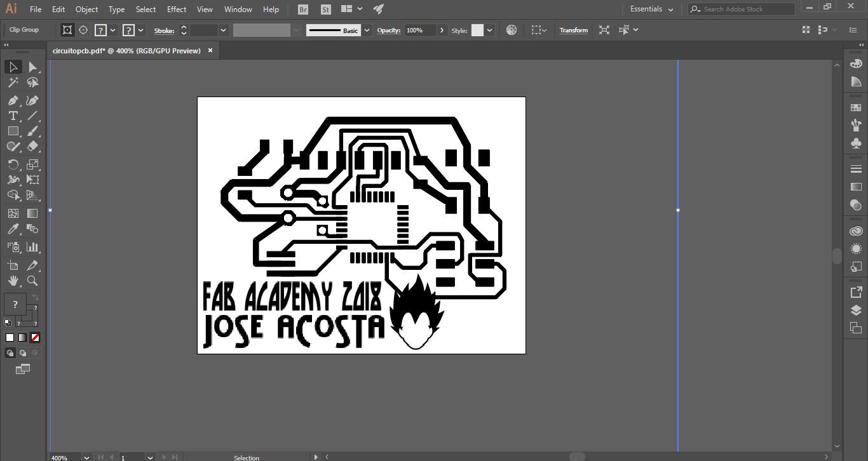Choose the Free Transform tool
The image size is (868, 461).
coord(32,180)
